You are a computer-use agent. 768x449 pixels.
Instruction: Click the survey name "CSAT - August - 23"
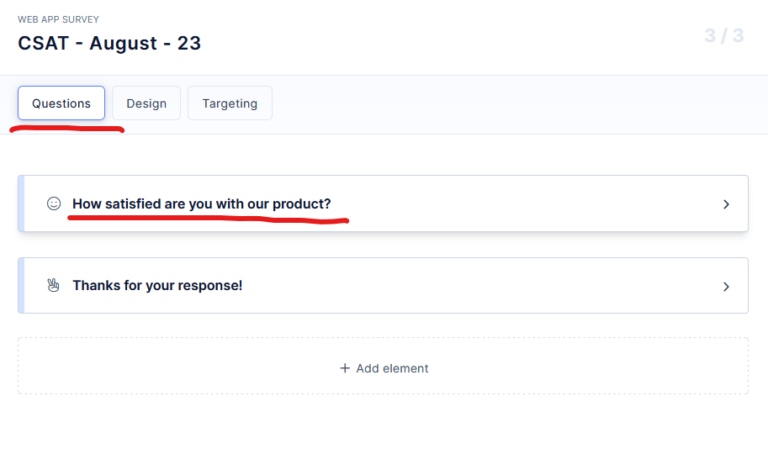pyautogui.click(x=110, y=43)
